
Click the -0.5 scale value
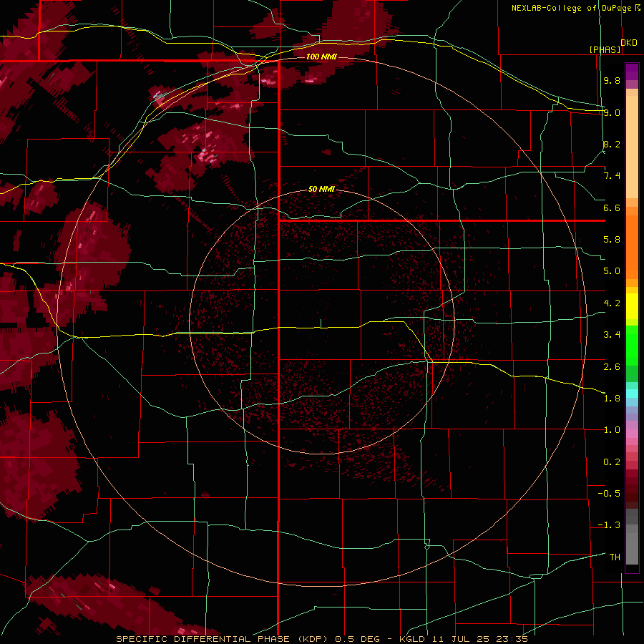pos(609,494)
